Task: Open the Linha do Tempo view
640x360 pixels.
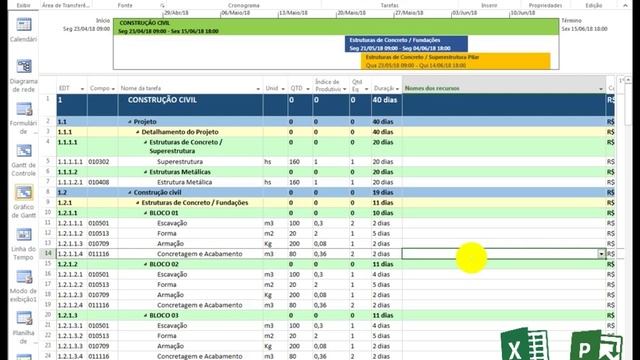Action: click(24, 235)
